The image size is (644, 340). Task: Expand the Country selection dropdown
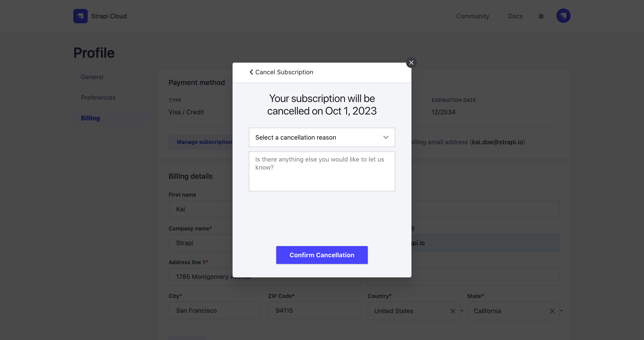coord(462,311)
